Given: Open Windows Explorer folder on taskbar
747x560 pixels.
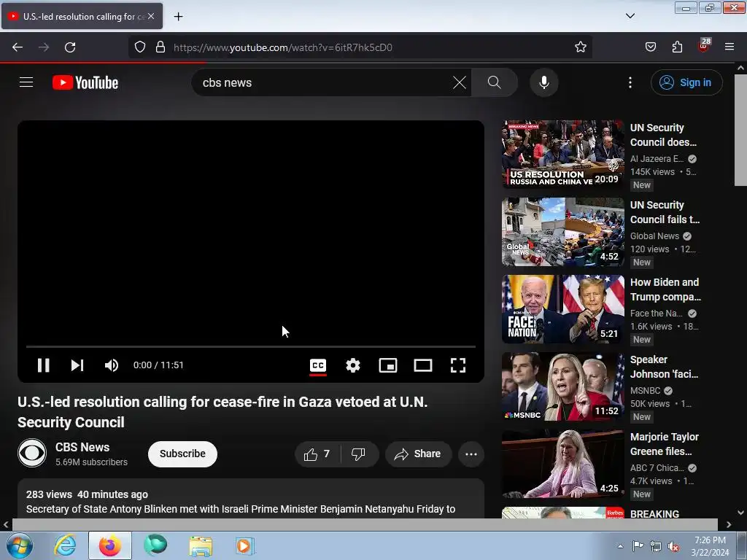Looking at the screenshot, I should tap(201, 545).
